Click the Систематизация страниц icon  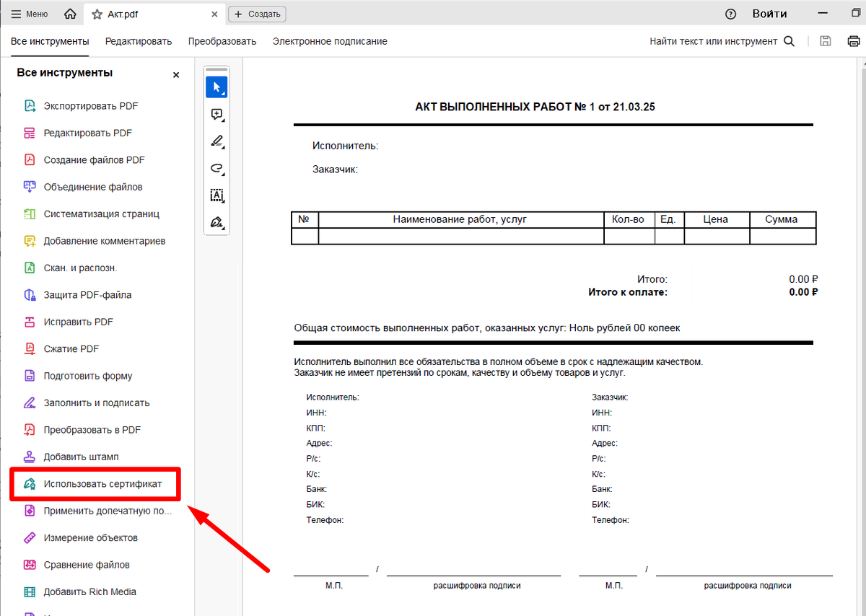pyautogui.click(x=30, y=214)
